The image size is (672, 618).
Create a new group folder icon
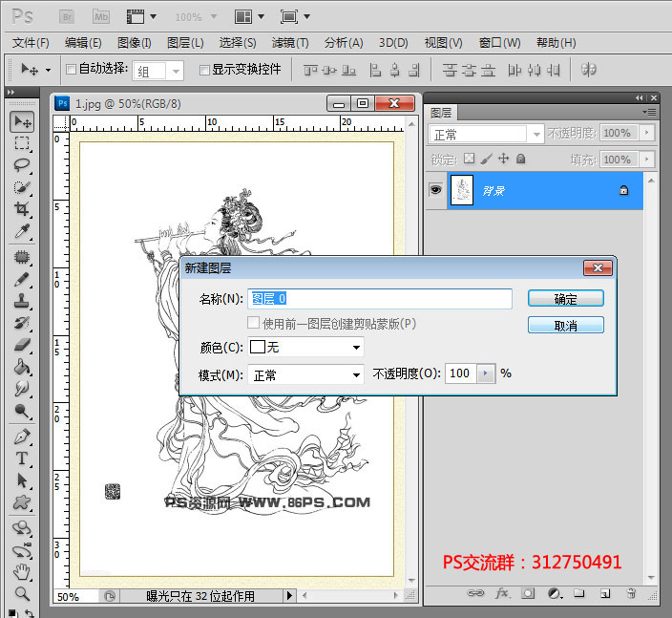click(x=579, y=593)
